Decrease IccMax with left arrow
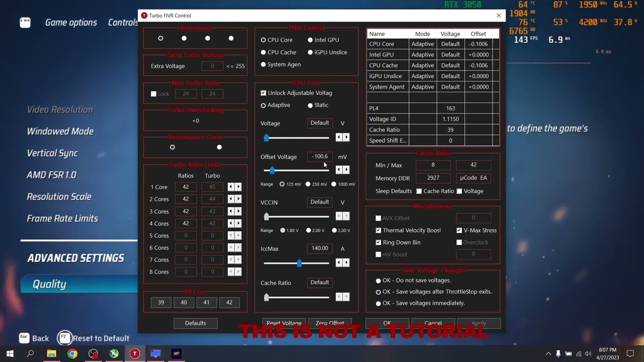Image resolution: width=644 pixels, height=362 pixels. click(x=339, y=262)
